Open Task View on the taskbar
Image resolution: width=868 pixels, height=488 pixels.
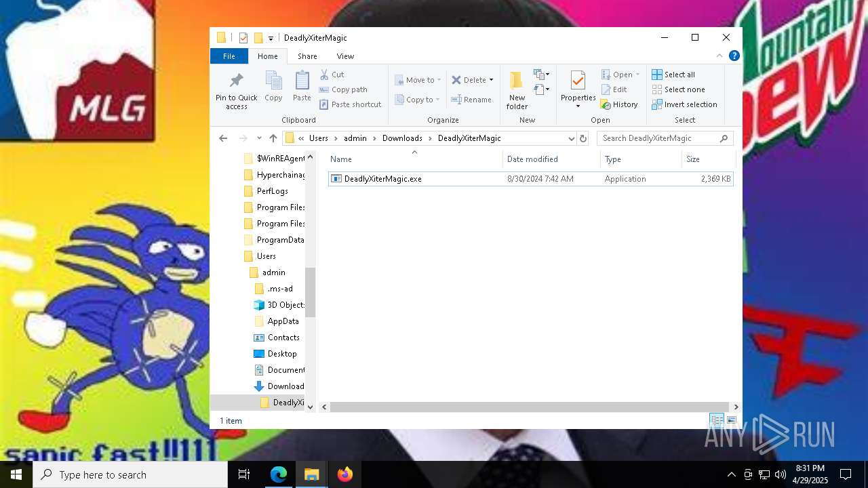coord(244,474)
